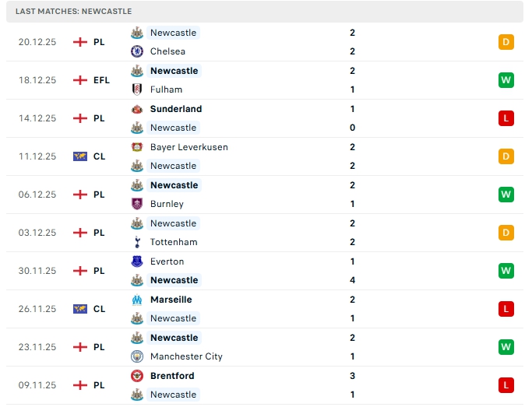Click the Chelsea club crest icon
The width and height of the screenshot is (532, 407).
point(137,51)
